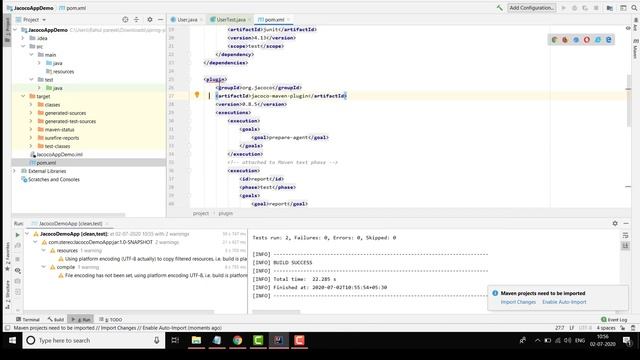Collapse the main folder
The image size is (640, 360).
pos(31,55)
